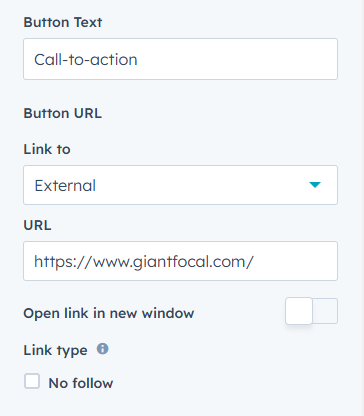Click the empty area of the External combo box
364x416 pixels.
[x=200, y=185]
